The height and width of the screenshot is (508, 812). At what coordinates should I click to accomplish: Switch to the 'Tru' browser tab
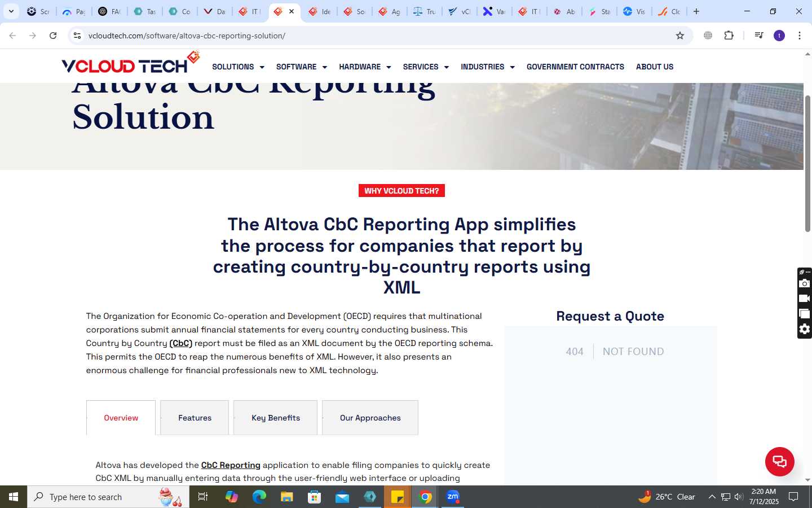(425, 11)
